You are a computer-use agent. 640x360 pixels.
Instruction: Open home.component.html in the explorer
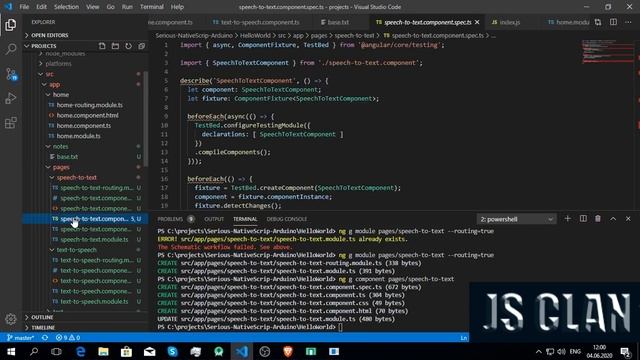pos(87,116)
